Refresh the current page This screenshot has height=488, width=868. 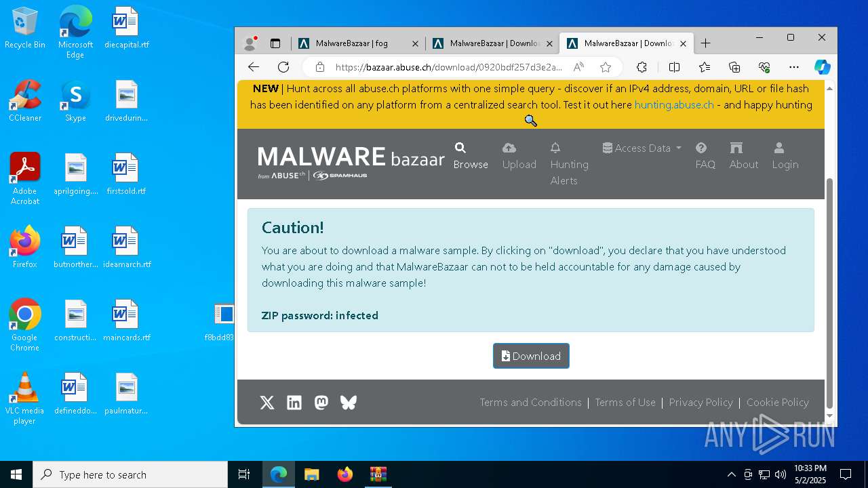(283, 66)
